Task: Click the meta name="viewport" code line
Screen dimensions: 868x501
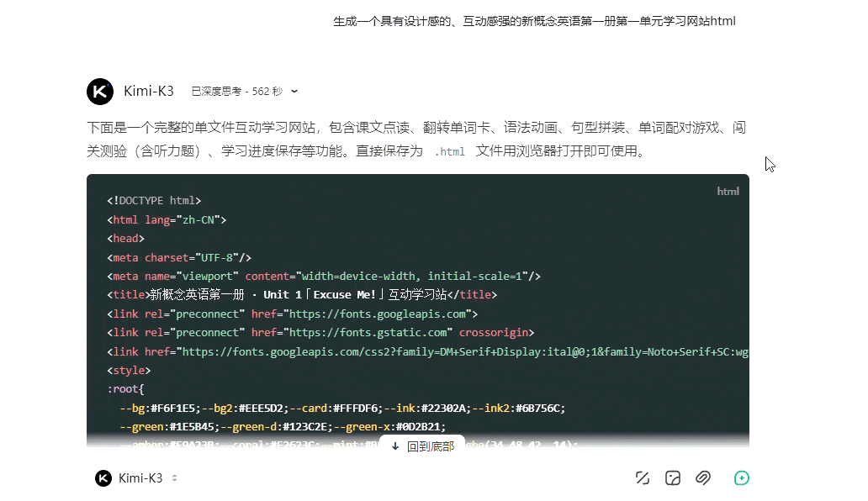Action: (324, 276)
